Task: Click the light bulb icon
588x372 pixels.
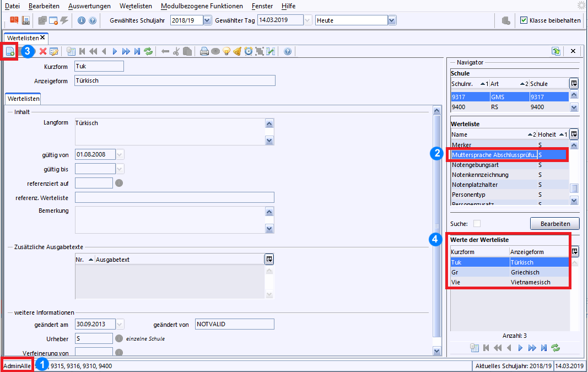Action: 226,51
